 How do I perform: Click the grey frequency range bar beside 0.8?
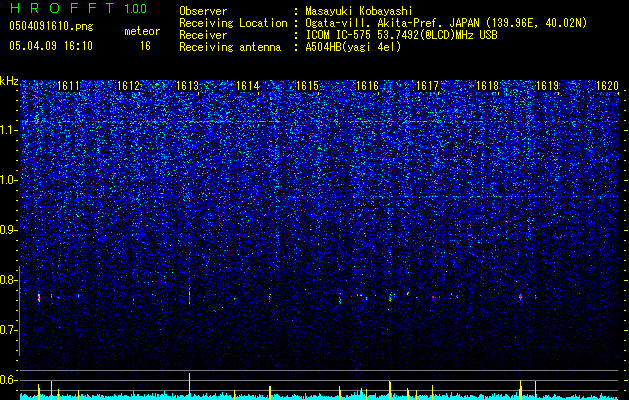19,311
